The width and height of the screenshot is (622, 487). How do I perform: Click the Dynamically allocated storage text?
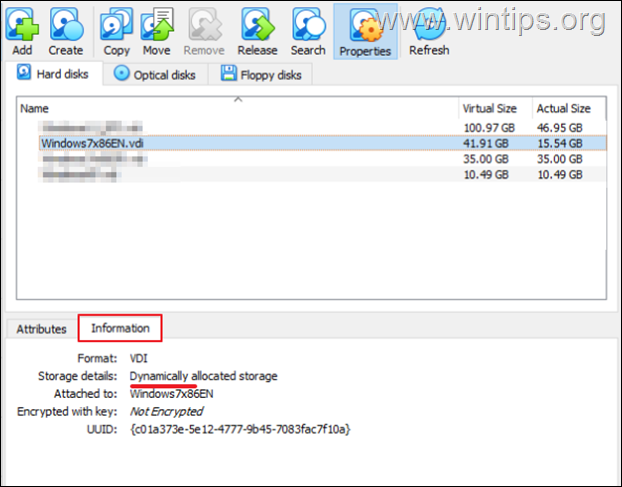203,376
